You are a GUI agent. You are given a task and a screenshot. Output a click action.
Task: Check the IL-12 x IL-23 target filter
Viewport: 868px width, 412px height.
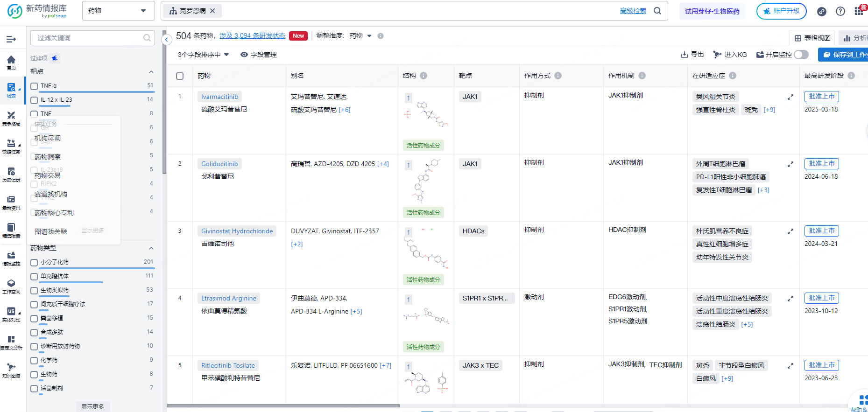[x=34, y=100]
